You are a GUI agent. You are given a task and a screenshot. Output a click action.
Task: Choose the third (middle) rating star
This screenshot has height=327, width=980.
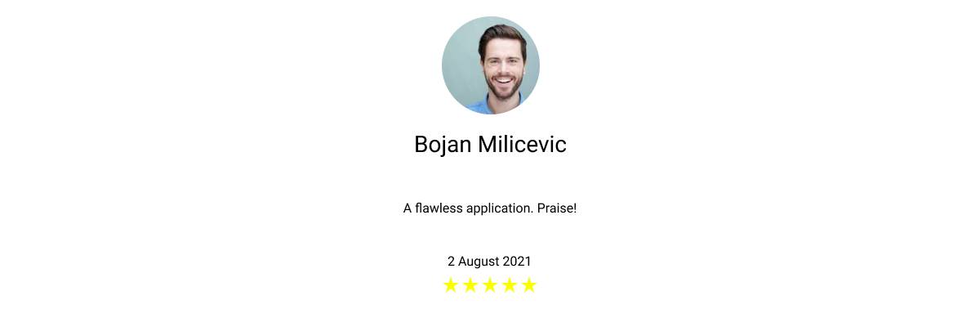(490, 285)
